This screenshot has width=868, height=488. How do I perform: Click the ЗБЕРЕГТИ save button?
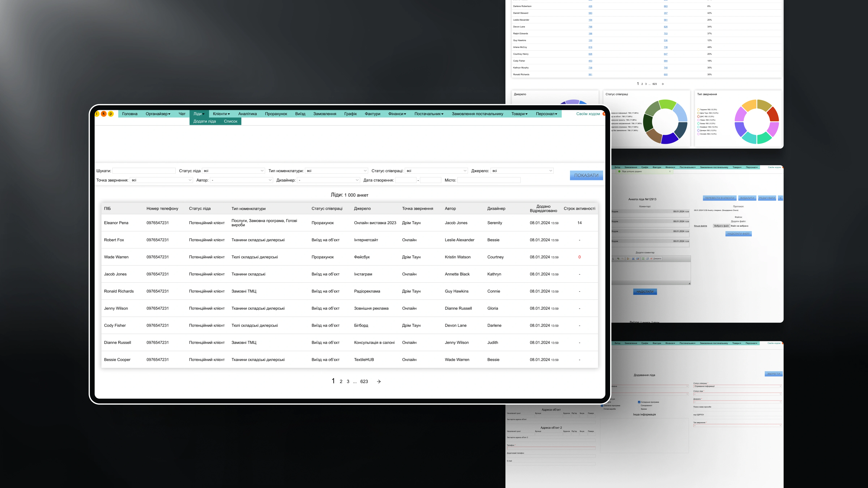pyautogui.click(x=774, y=374)
